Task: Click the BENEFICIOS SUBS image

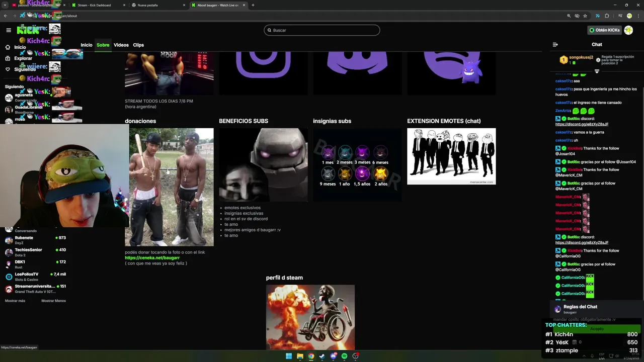Action: click(x=263, y=165)
